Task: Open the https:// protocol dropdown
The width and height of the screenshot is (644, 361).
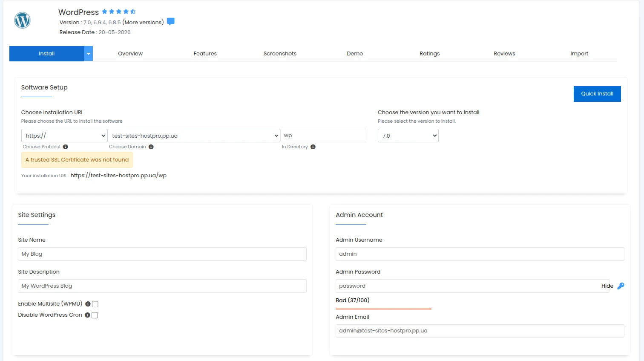Action: [64, 136]
